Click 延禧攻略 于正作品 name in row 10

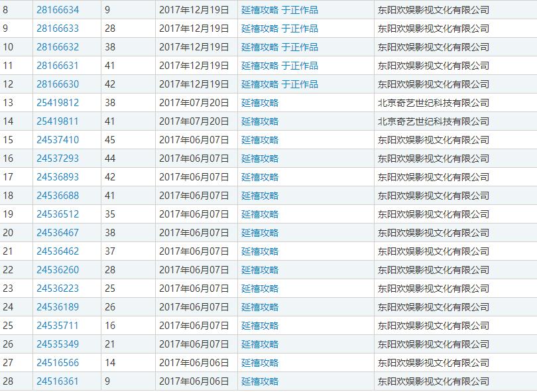[x=280, y=47]
